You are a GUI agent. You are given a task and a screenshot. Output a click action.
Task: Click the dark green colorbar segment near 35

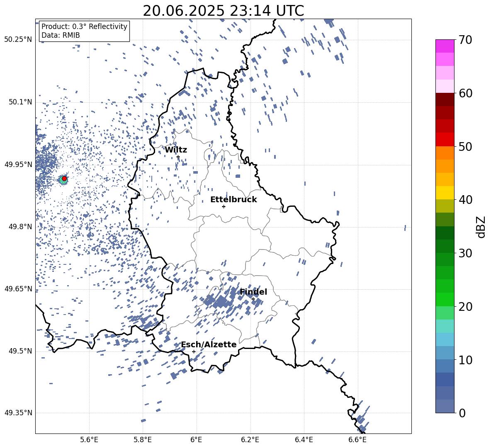445,233
